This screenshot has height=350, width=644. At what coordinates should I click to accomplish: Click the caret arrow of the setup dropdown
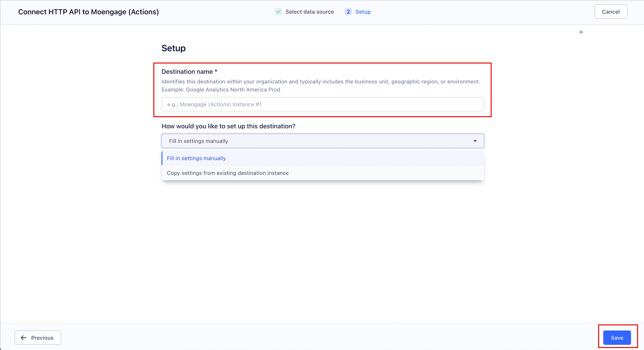pos(475,141)
